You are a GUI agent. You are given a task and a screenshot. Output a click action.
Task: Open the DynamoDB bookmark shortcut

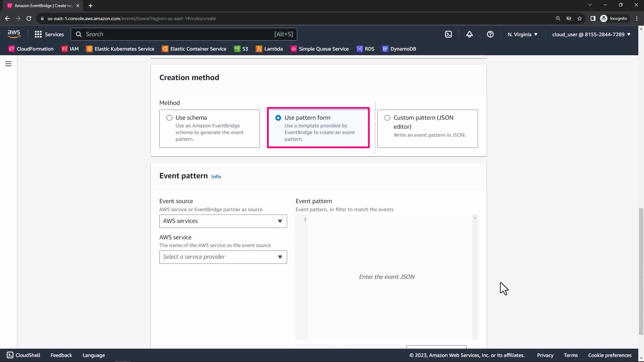pyautogui.click(x=399, y=49)
